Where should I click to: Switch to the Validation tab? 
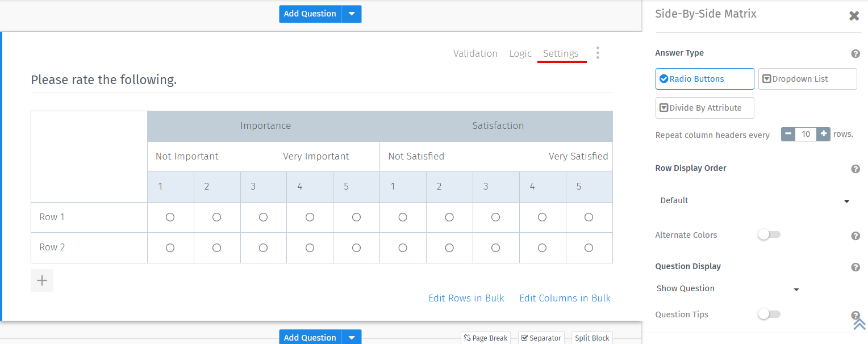click(475, 53)
